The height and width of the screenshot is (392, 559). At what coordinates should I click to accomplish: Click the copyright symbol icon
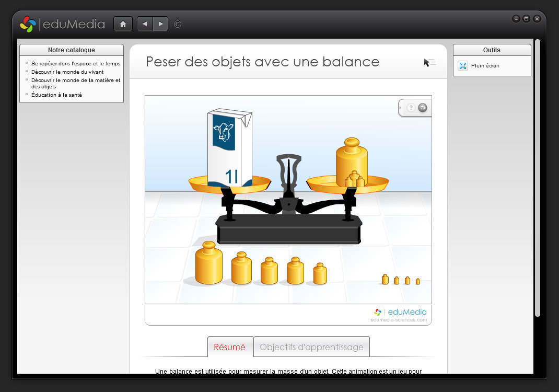tap(178, 24)
